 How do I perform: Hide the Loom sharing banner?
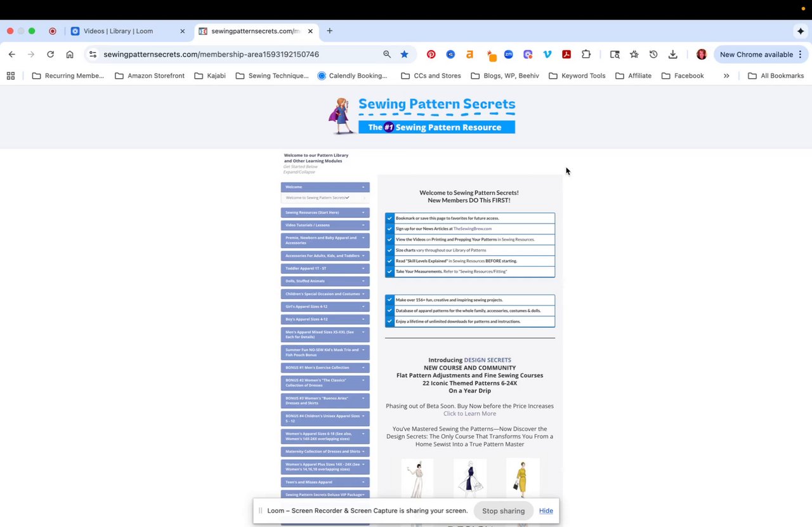click(546, 510)
